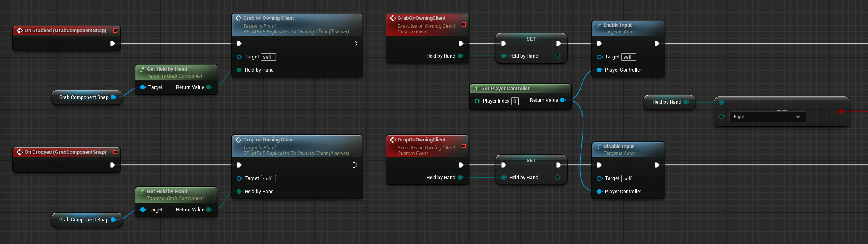Click DropOnOwningClient custom event delegate pin
Screen dimensions: 868x244
(x=464, y=146)
